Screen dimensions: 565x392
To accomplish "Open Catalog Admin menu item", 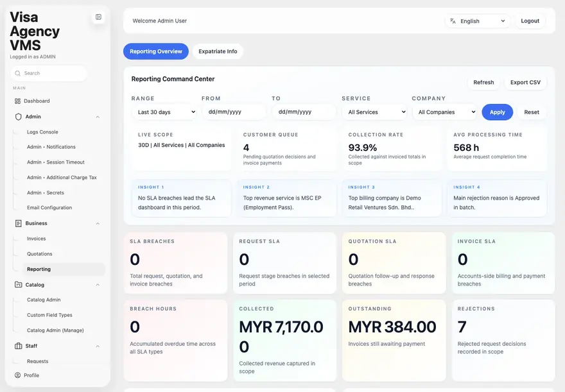I will click(44, 300).
